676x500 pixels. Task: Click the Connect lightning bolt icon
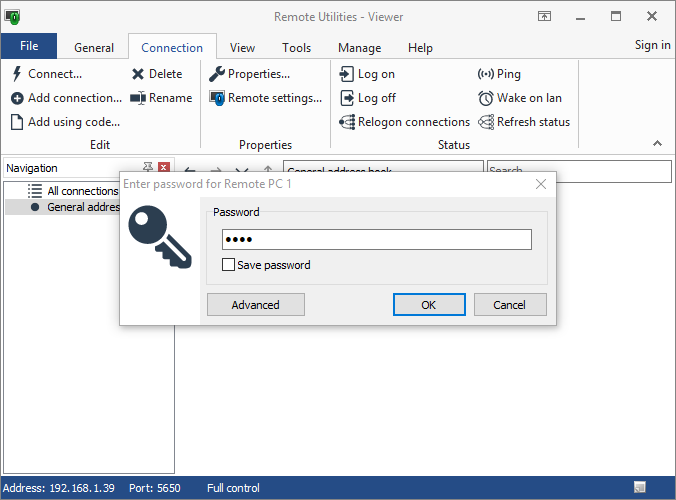[17, 74]
